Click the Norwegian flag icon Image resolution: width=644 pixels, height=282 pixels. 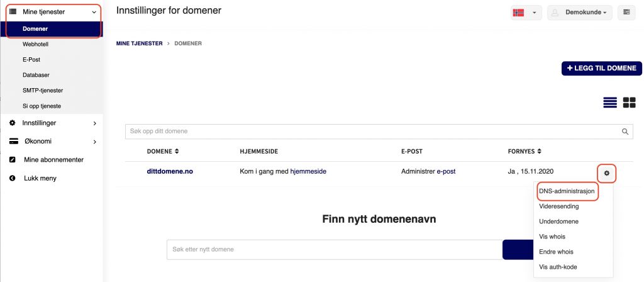click(518, 13)
